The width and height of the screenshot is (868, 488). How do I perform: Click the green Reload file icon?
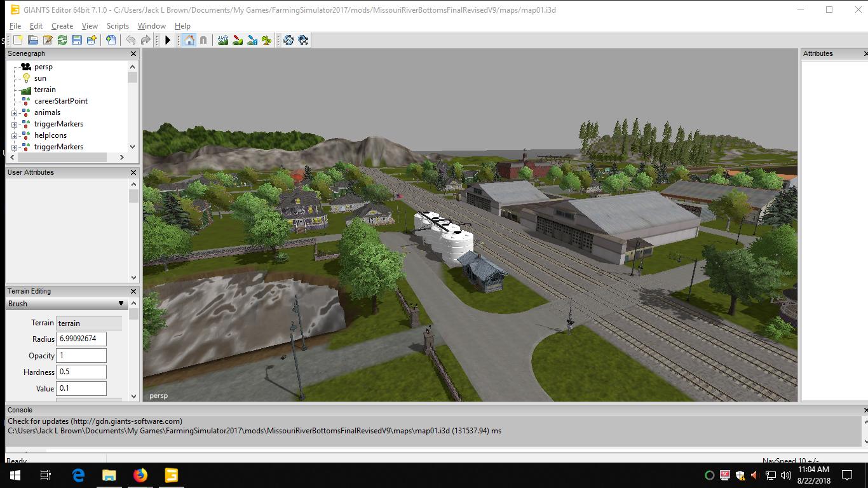click(62, 40)
